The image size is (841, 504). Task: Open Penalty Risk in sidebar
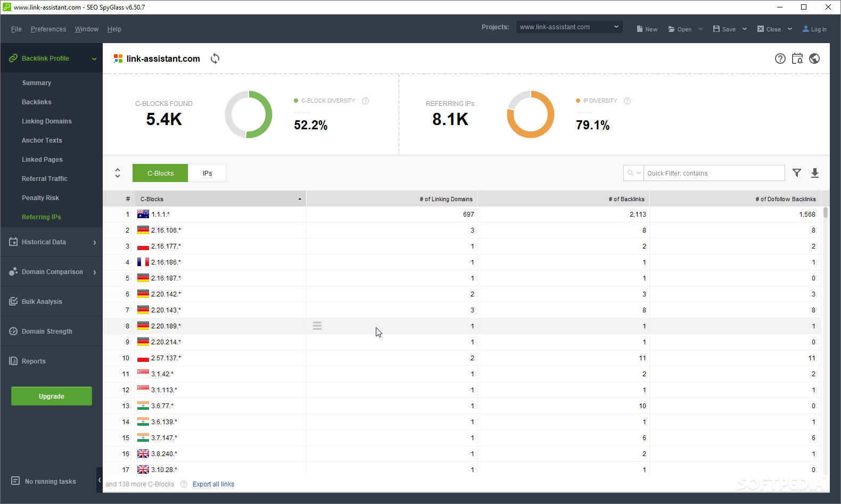click(x=40, y=198)
